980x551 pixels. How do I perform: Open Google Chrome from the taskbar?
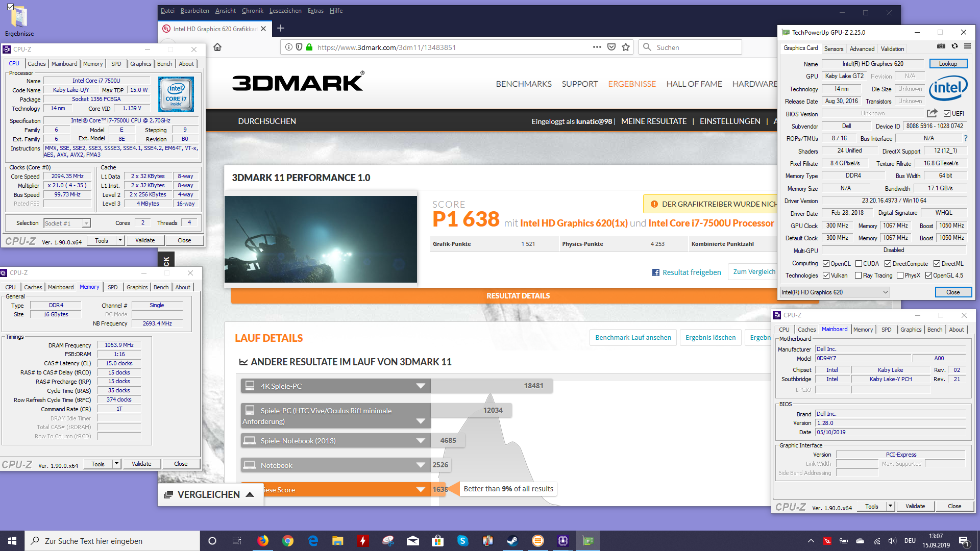coord(288,541)
